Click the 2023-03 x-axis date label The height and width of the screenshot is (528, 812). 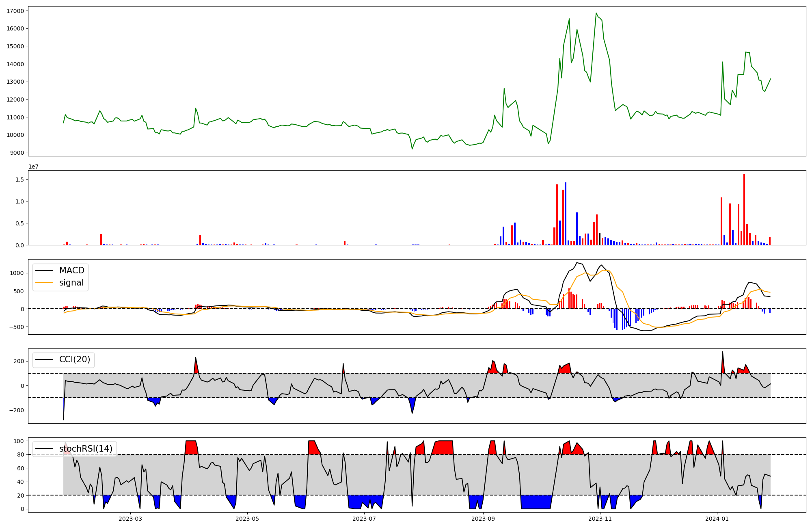click(130, 519)
